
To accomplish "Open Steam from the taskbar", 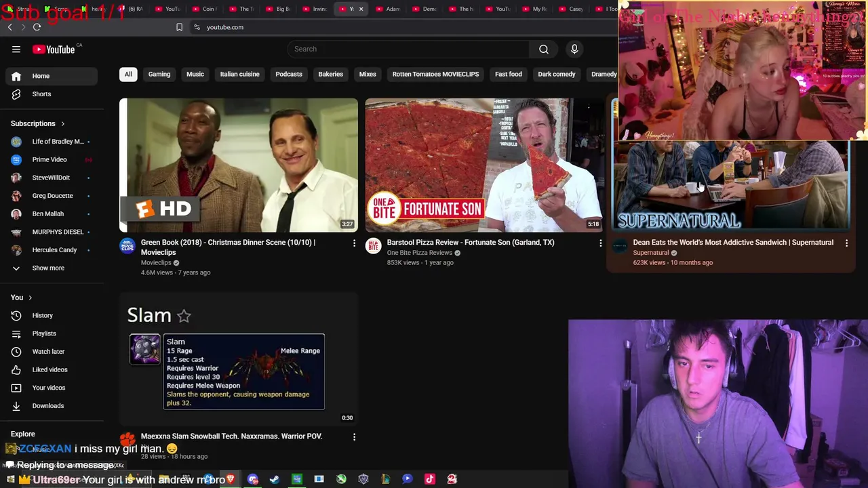I will (275, 479).
